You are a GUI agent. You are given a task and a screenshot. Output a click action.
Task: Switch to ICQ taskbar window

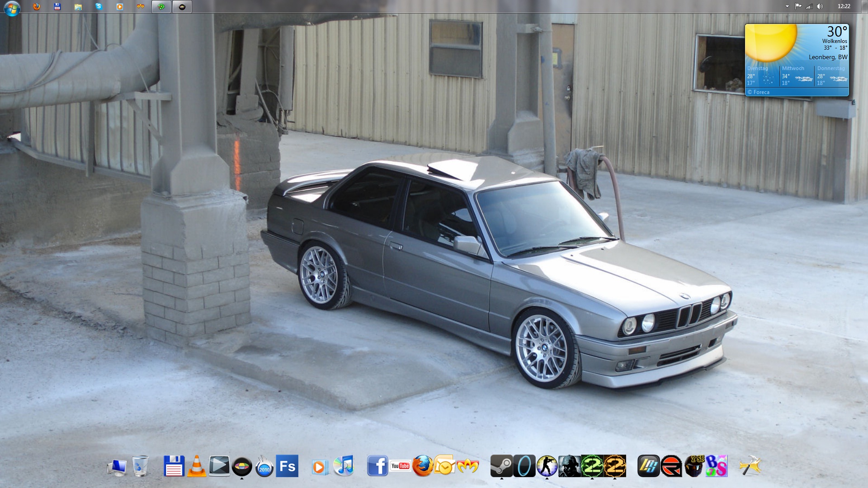coord(161,6)
